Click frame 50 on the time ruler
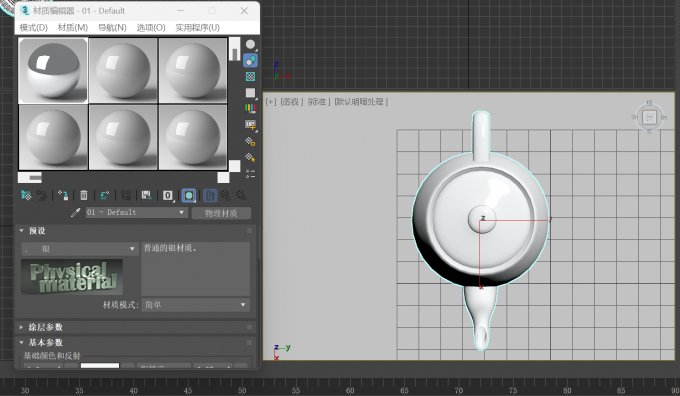 point(242,390)
